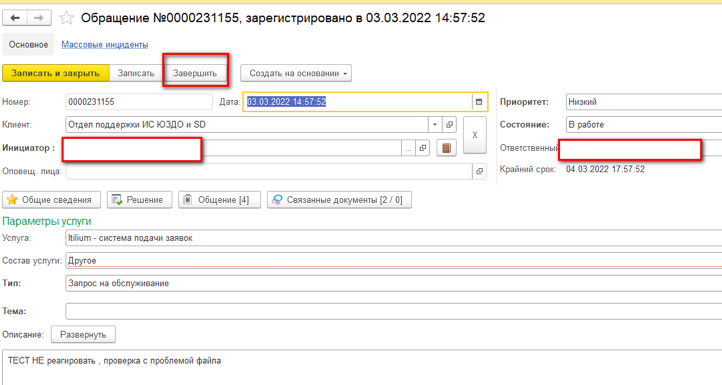This screenshot has width=722, height=385.
Task: Open the Решение tab
Action: pyautogui.click(x=140, y=200)
